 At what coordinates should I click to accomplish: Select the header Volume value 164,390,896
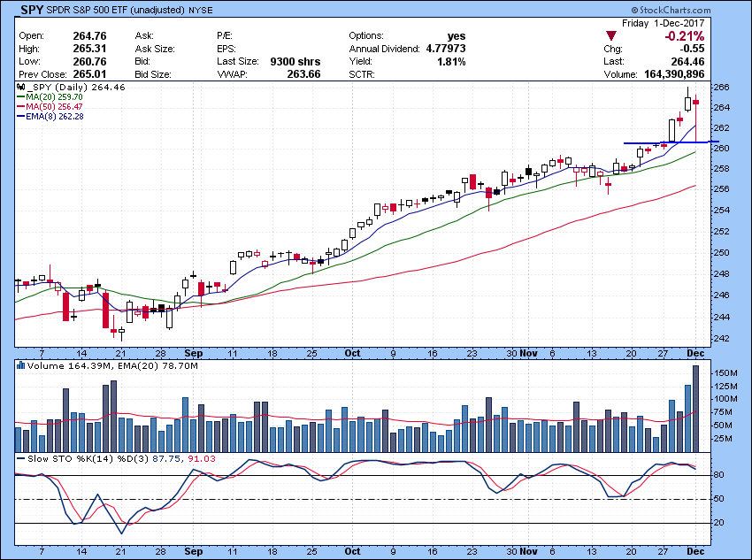pyautogui.click(x=674, y=74)
